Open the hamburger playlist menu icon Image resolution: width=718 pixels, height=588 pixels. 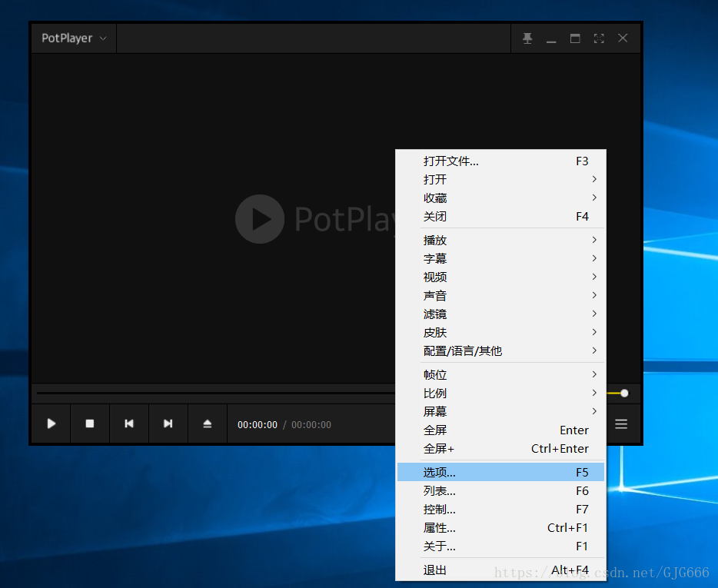coord(621,424)
